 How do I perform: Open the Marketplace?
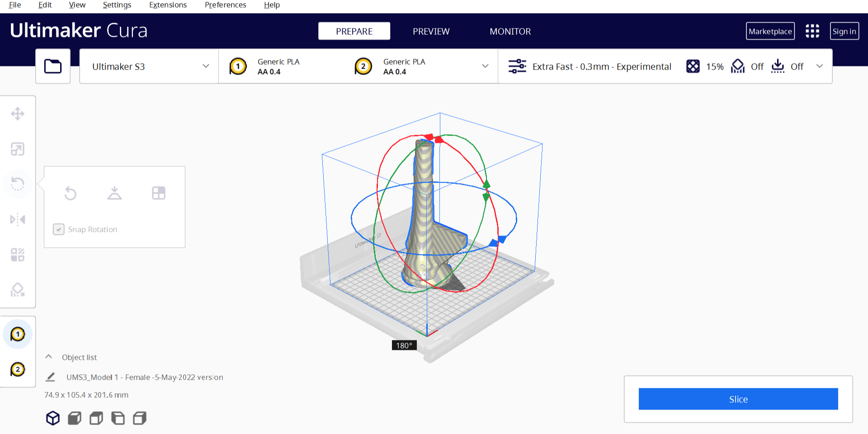tap(770, 31)
